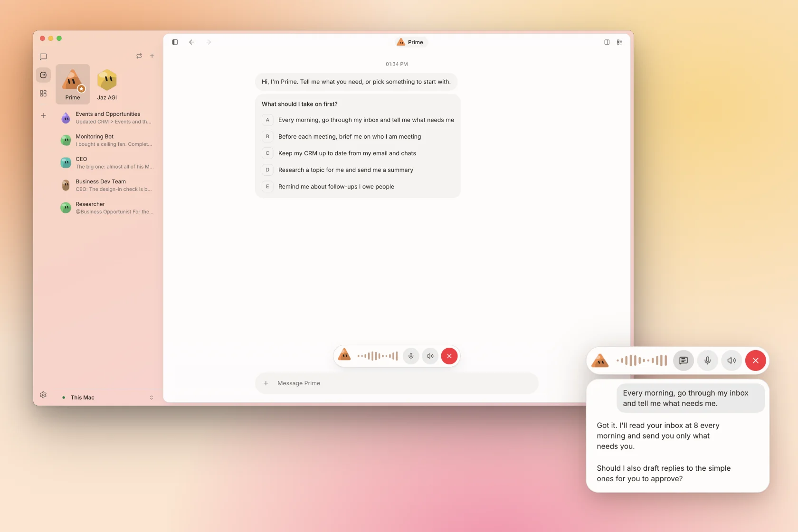Open the list view icon at top right
798x532 pixels.
point(619,42)
